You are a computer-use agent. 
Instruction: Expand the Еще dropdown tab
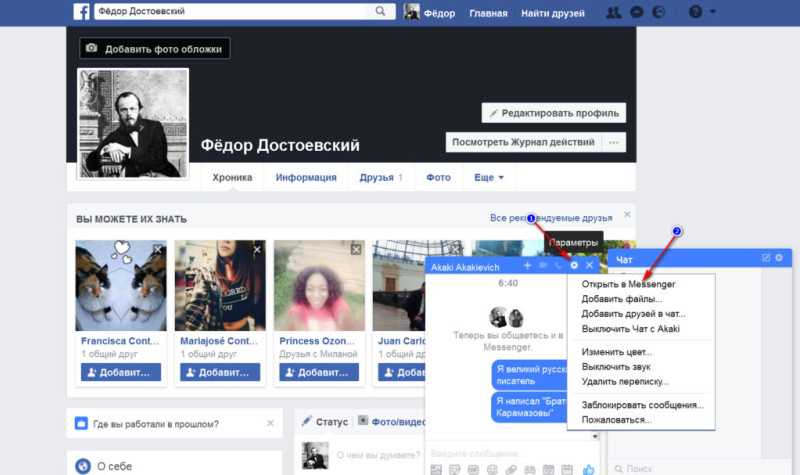pyautogui.click(x=489, y=177)
